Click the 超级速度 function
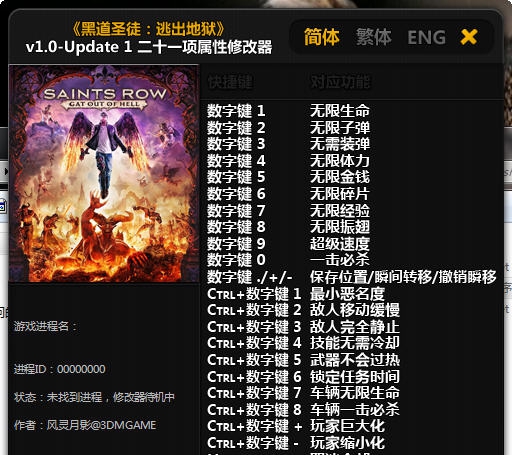 click(x=340, y=243)
